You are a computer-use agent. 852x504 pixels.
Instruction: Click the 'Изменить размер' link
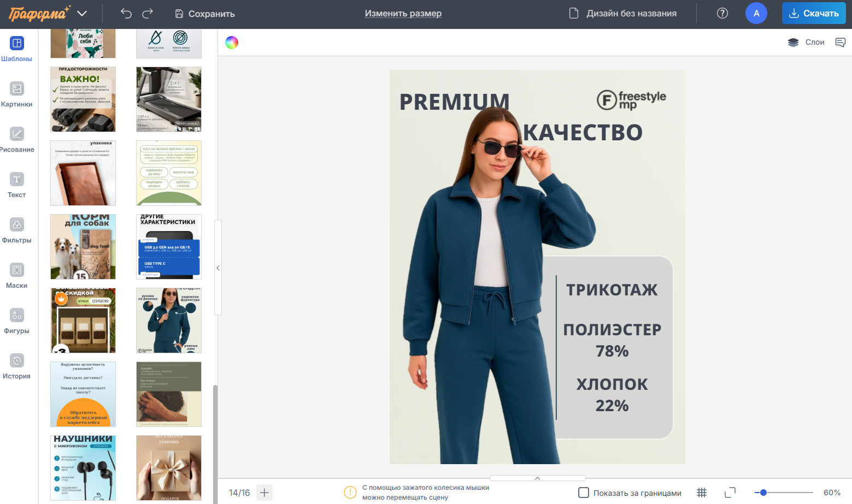tap(403, 14)
